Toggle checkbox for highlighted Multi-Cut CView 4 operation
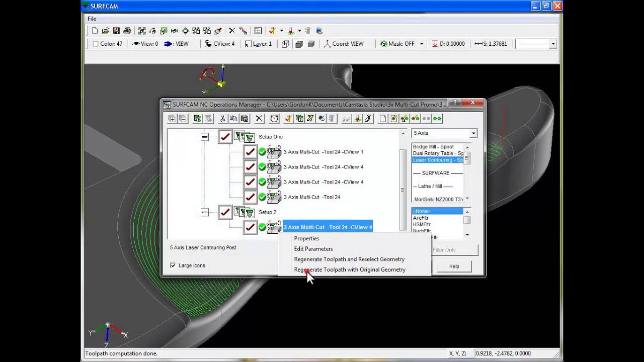 coord(250,227)
